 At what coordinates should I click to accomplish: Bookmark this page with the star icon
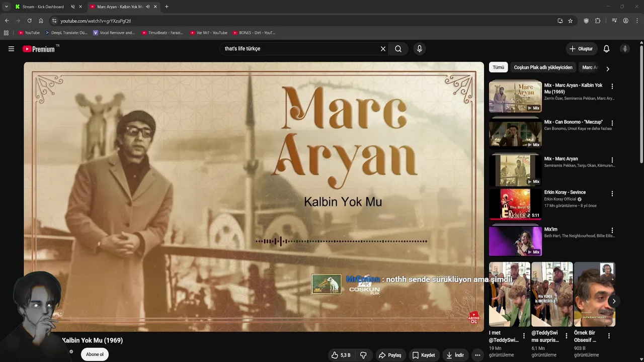pos(570,21)
